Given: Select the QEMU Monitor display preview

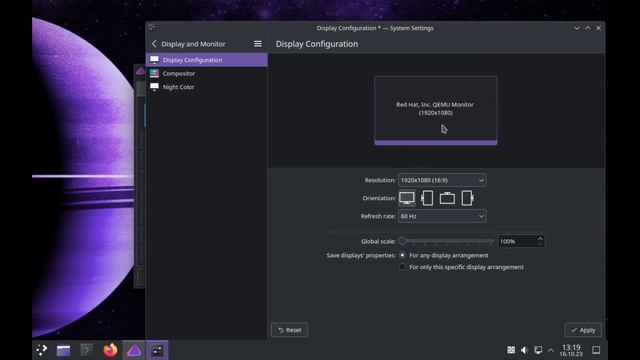Looking at the screenshot, I should click(x=436, y=110).
